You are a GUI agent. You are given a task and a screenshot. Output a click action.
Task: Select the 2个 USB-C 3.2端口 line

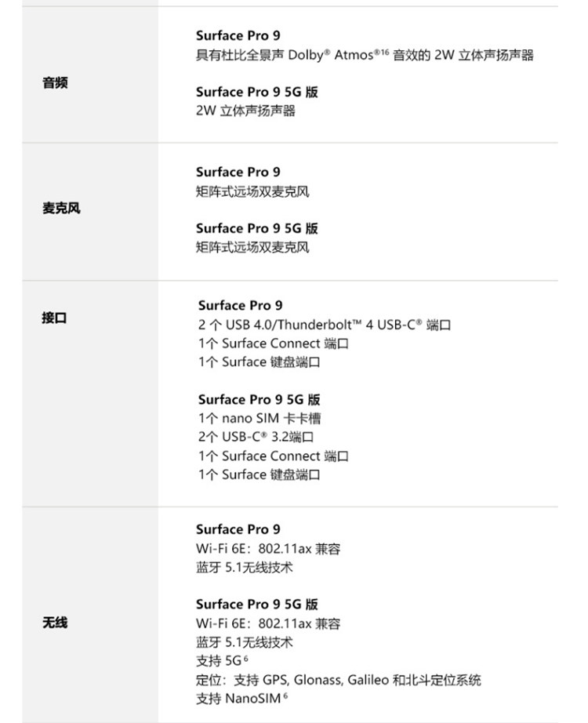[256, 438]
